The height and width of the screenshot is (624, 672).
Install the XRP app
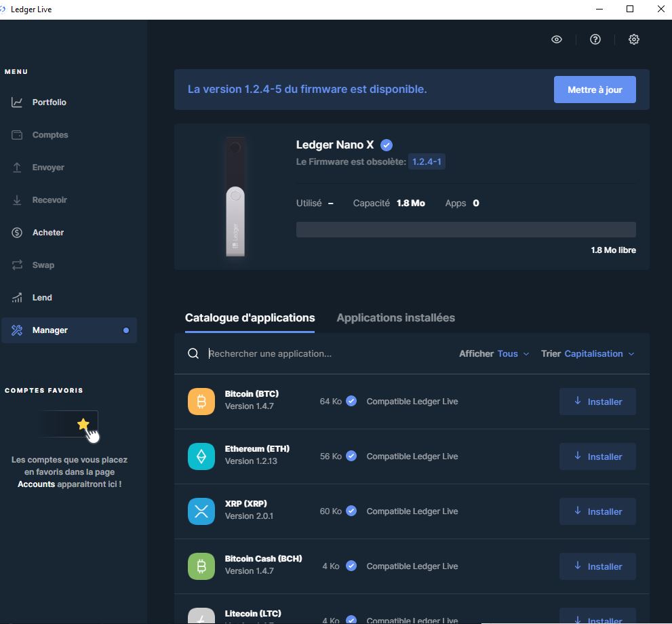tap(597, 511)
